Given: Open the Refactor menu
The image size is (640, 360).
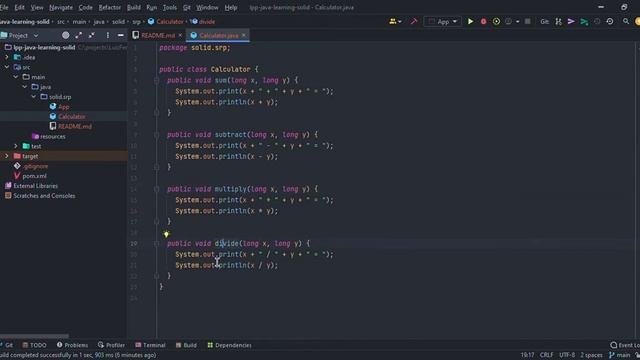Looking at the screenshot, I should point(109,7).
